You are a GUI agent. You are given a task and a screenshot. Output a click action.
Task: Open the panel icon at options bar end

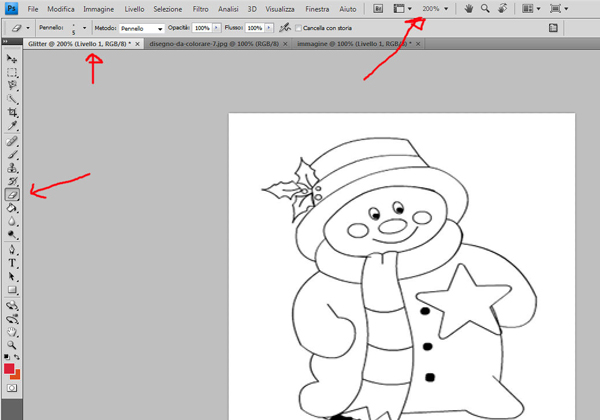click(553, 28)
